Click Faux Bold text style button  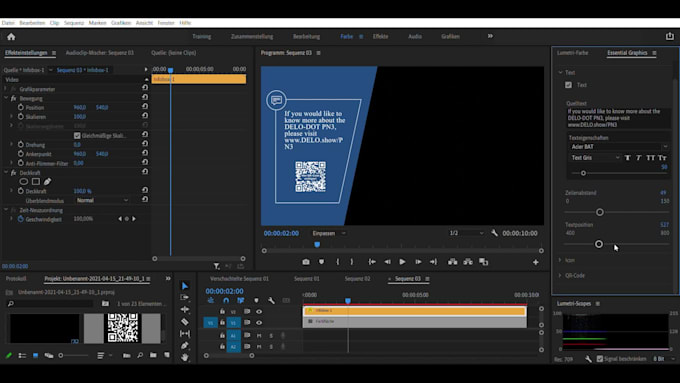[x=627, y=158]
